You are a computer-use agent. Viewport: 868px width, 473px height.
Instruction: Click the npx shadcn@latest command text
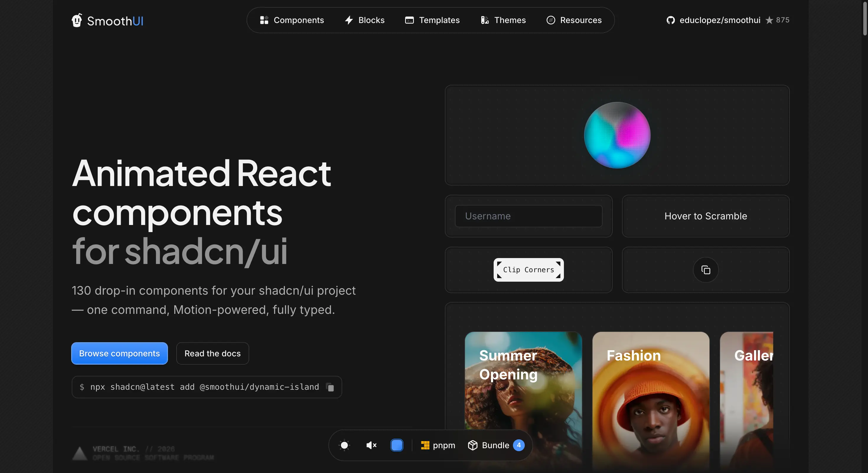205,387
